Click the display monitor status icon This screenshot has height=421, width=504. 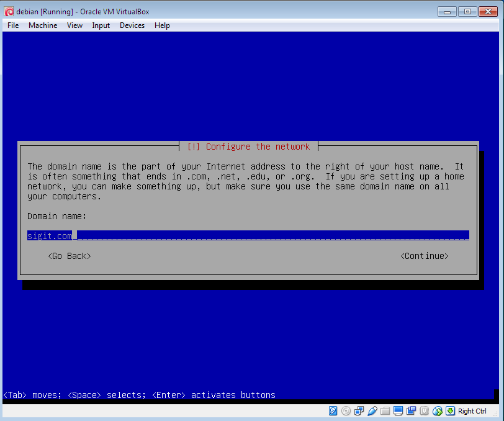tap(398, 410)
